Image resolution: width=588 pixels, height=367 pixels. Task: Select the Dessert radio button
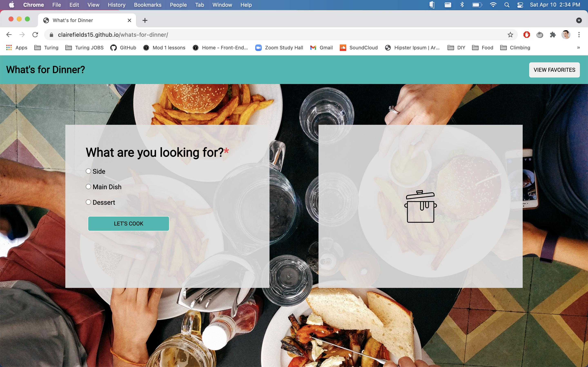click(x=88, y=202)
